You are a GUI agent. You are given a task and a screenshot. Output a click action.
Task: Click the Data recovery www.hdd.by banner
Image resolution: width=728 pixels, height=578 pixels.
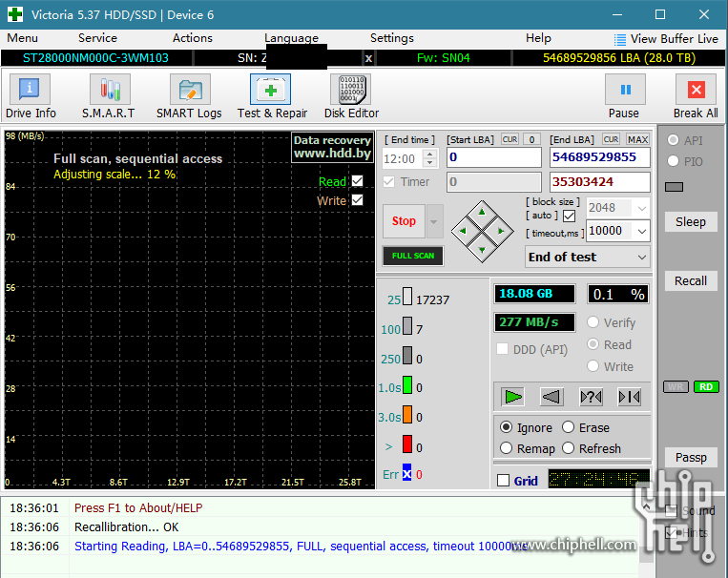click(332, 147)
